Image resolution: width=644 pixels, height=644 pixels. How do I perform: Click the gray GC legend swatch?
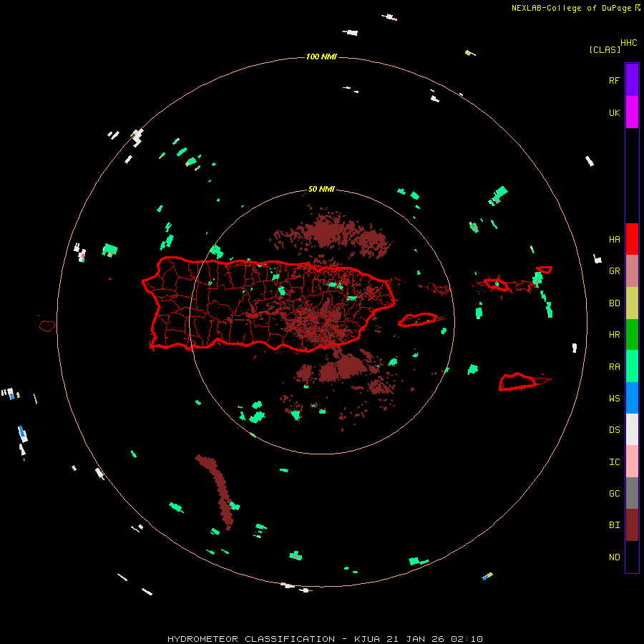pos(632,493)
